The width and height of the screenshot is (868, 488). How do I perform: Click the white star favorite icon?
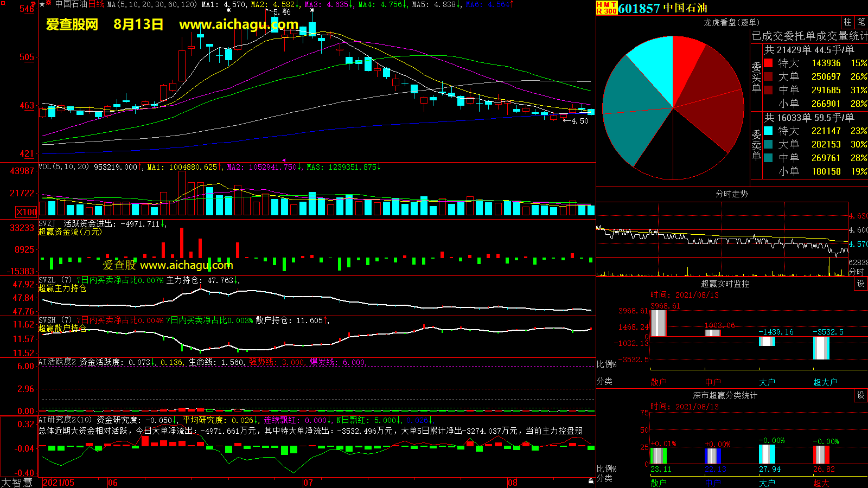[x=42, y=4]
